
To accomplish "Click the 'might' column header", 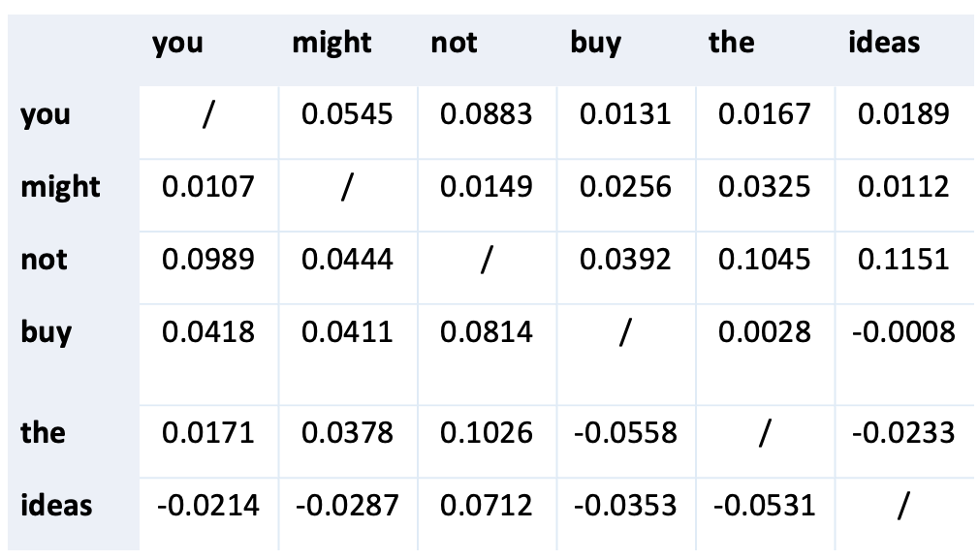I will [332, 44].
